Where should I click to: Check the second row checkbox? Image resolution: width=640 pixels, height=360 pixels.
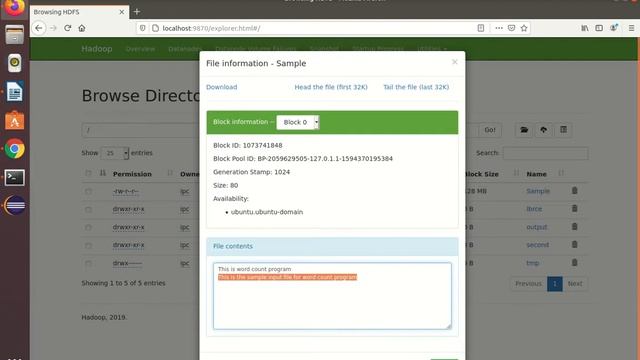(88, 245)
